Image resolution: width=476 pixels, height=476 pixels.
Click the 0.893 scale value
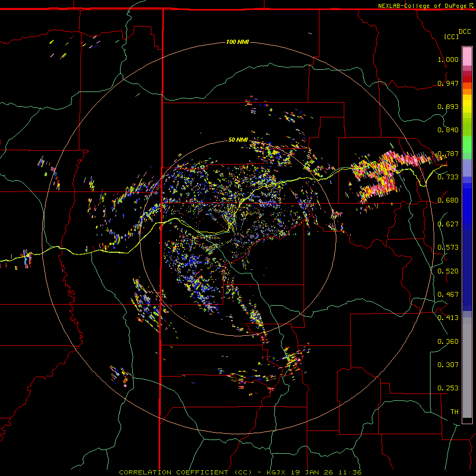coord(448,106)
